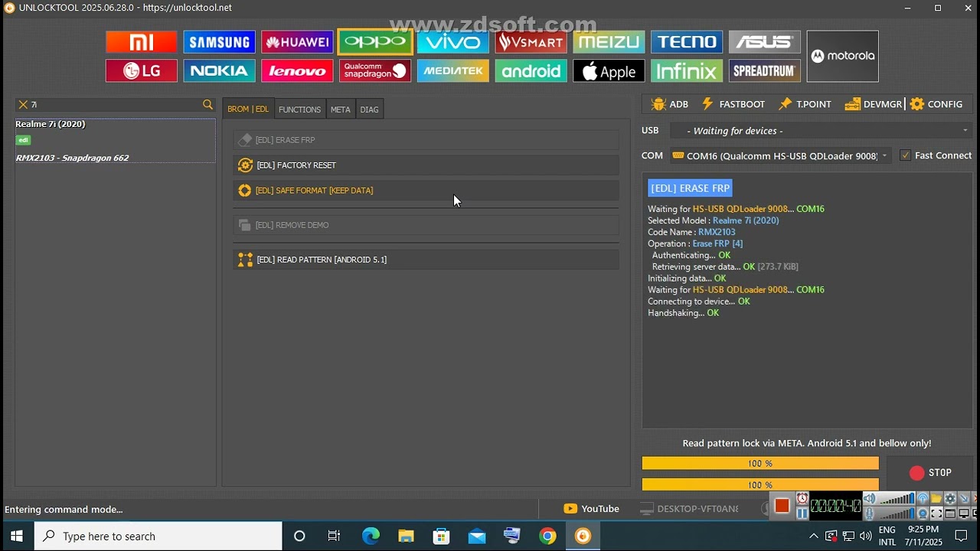This screenshot has width=980, height=551.
Task: Click the Windows taskbar search box
Action: point(158,536)
